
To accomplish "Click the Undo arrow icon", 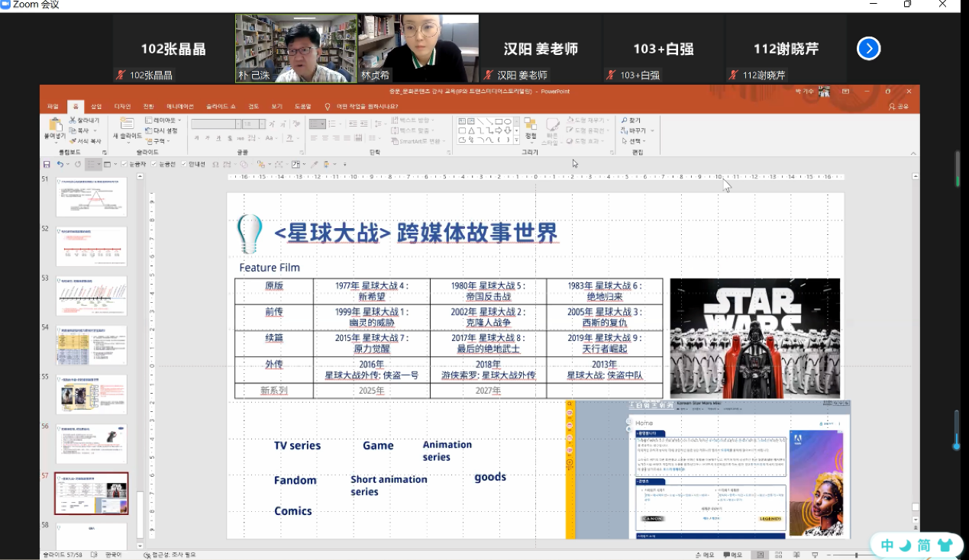I will tap(60, 164).
